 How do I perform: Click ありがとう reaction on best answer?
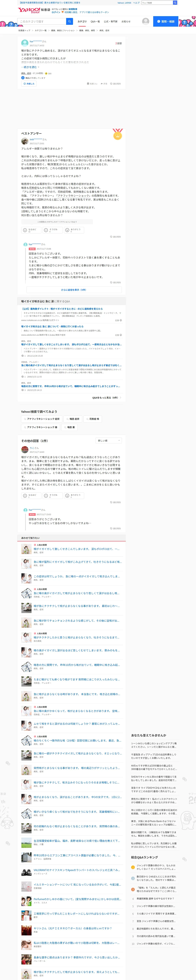pyautogui.click(x=74, y=230)
